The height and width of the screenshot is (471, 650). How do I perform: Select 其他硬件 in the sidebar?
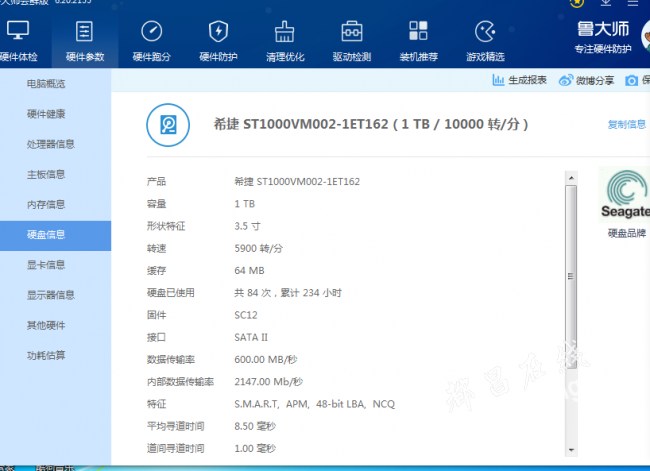[56, 325]
